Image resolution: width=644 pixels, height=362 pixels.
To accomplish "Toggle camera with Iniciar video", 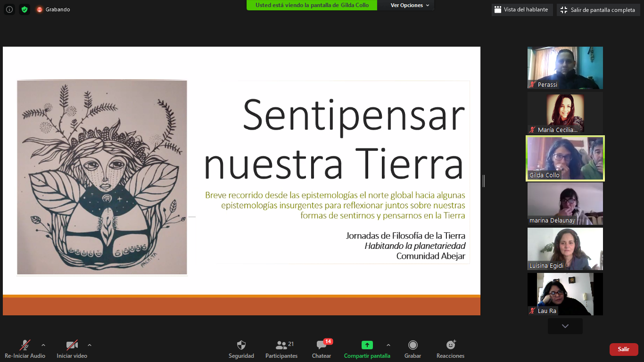I will click(72, 345).
